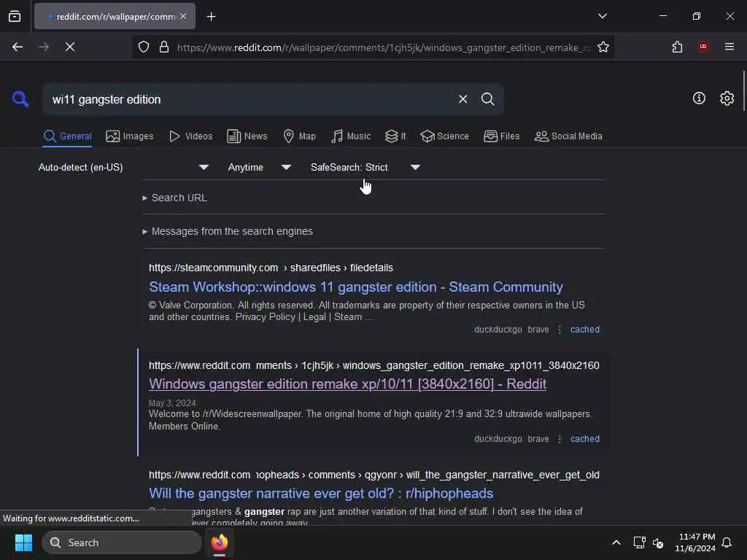Switch to the It category
This screenshot has width=747, height=560.
pyautogui.click(x=395, y=136)
